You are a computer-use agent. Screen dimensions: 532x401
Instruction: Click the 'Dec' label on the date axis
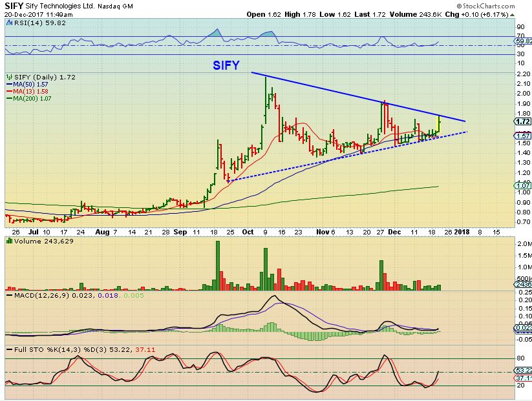coord(394,232)
